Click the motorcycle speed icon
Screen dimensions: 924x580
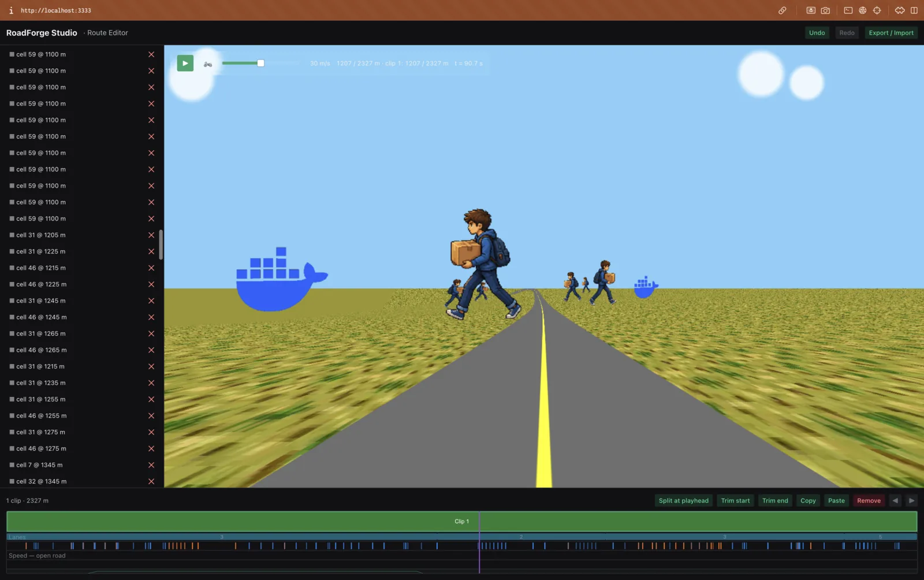click(208, 64)
